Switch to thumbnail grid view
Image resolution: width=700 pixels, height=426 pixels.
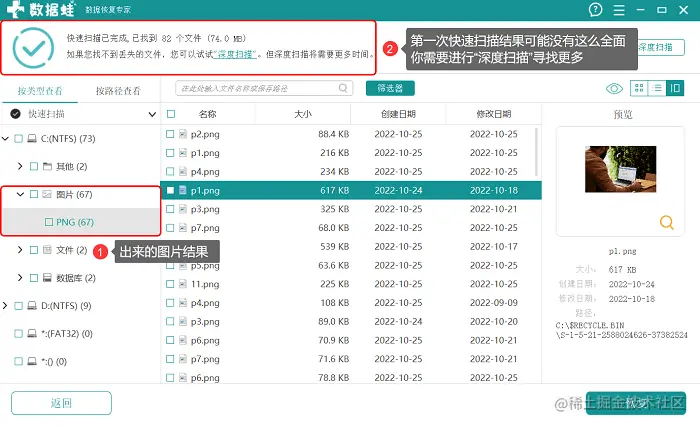pyautogui.click(x=639, y=88)
